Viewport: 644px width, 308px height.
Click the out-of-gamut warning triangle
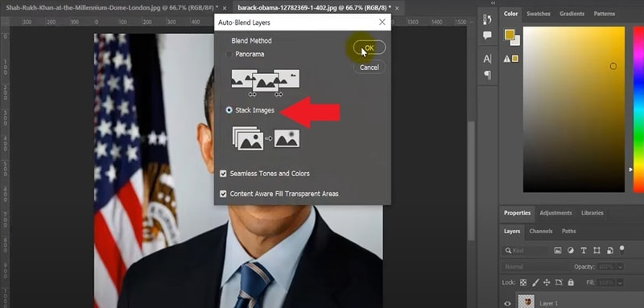pyautogui.click(x=507, y=59)
